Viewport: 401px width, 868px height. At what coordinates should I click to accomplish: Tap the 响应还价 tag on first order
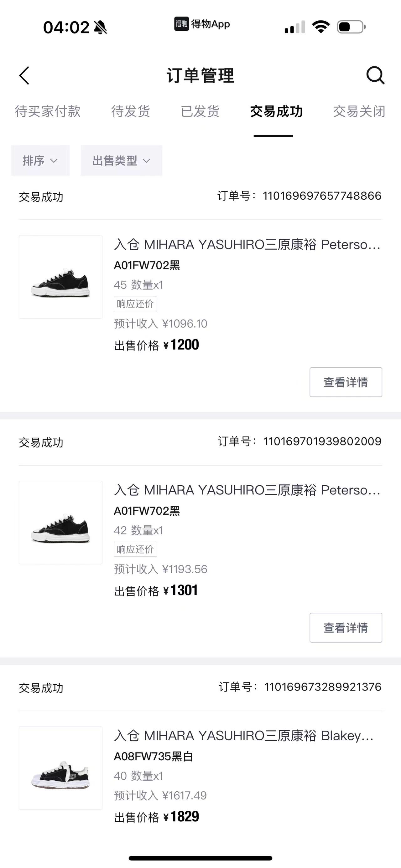135,304
